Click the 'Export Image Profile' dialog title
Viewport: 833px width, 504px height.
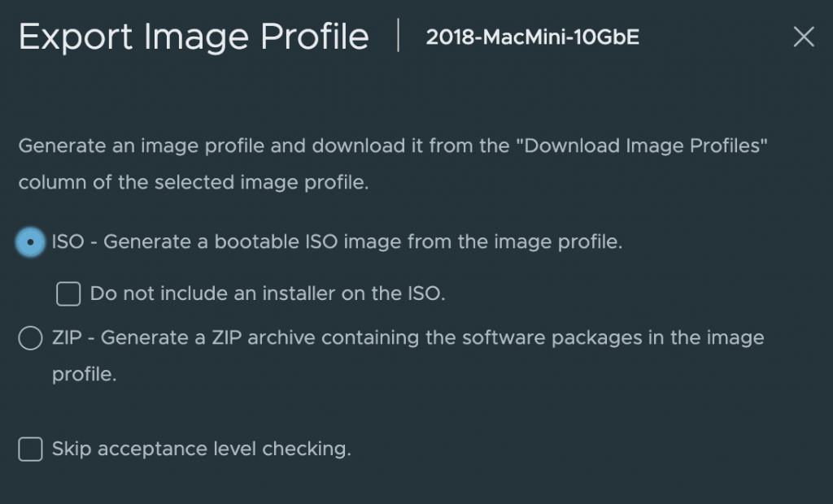click(x=194, y=37)
